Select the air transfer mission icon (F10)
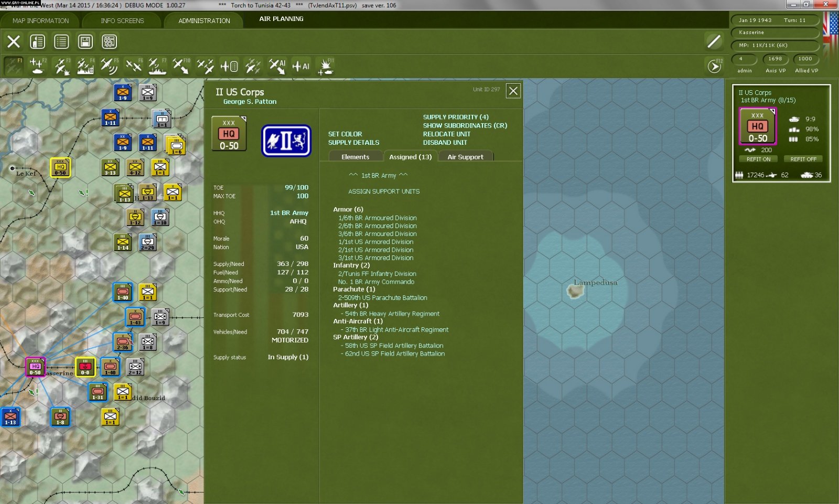The width and height of the screenshot is (839, 504). click(x=181, y=67)
